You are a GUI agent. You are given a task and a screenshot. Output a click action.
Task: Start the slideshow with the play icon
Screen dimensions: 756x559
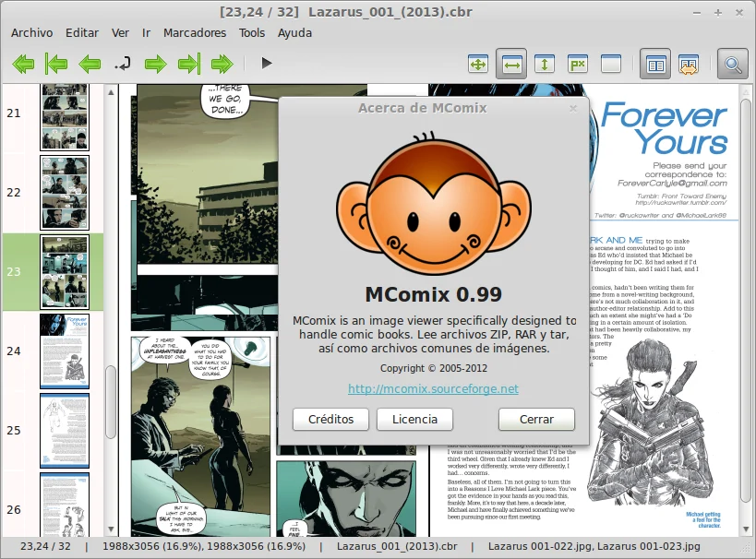[x=266, y=63]
